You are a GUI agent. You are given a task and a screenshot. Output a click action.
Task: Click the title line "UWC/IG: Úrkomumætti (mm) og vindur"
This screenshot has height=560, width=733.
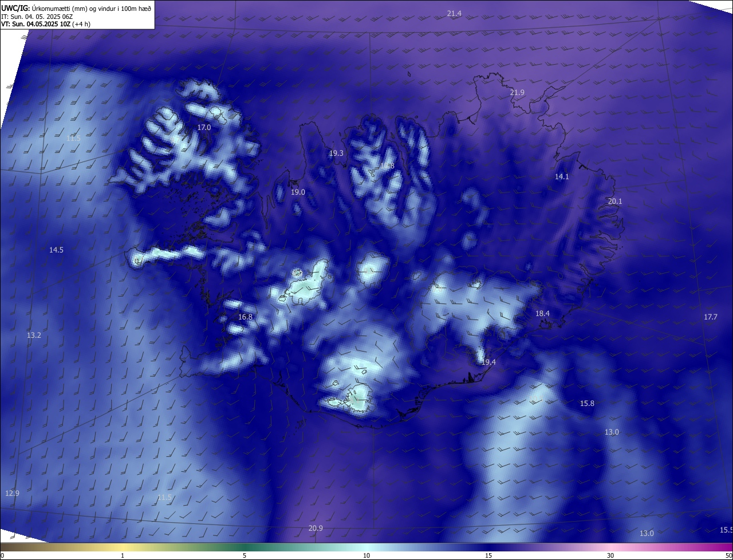[x=76, y=8]
